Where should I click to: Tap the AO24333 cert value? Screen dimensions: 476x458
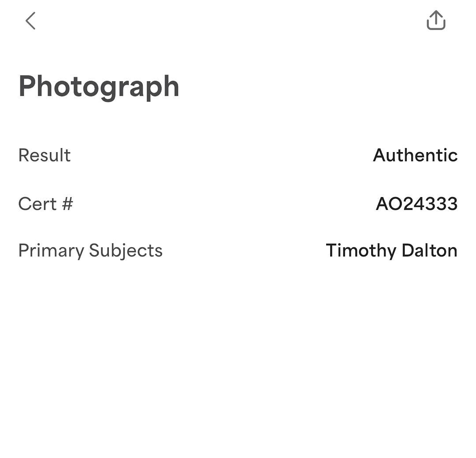416,204
